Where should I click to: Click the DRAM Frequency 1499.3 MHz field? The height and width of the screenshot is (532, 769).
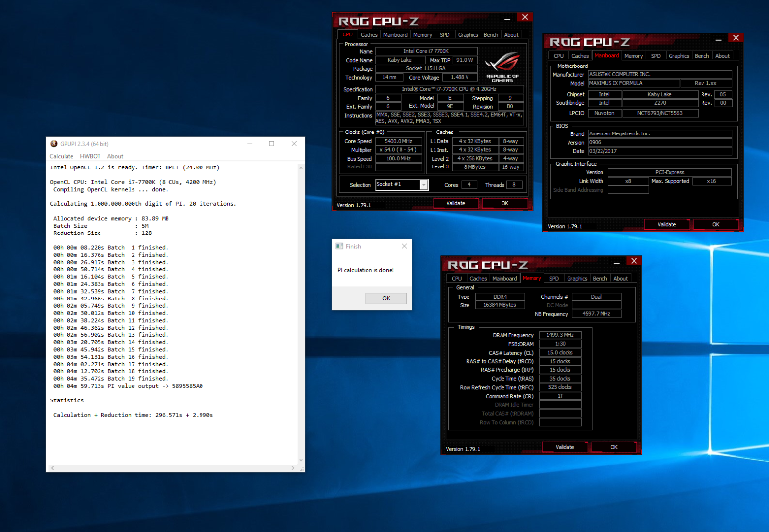560,335
